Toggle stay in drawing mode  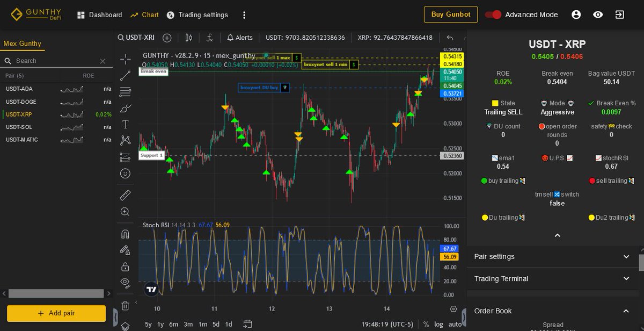(x=125, y=250)
